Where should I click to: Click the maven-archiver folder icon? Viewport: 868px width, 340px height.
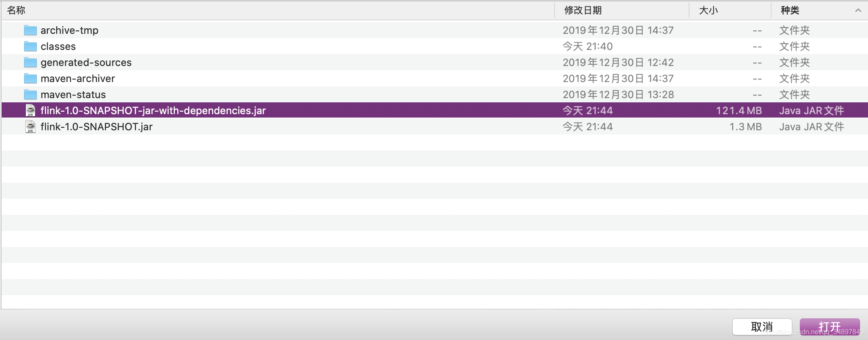[x=30, y=78]
